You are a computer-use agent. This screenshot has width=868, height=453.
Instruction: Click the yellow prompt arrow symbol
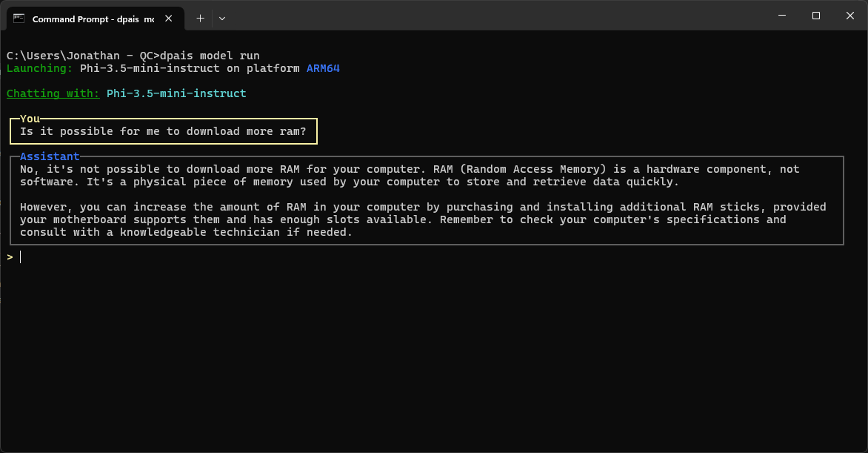10,257
